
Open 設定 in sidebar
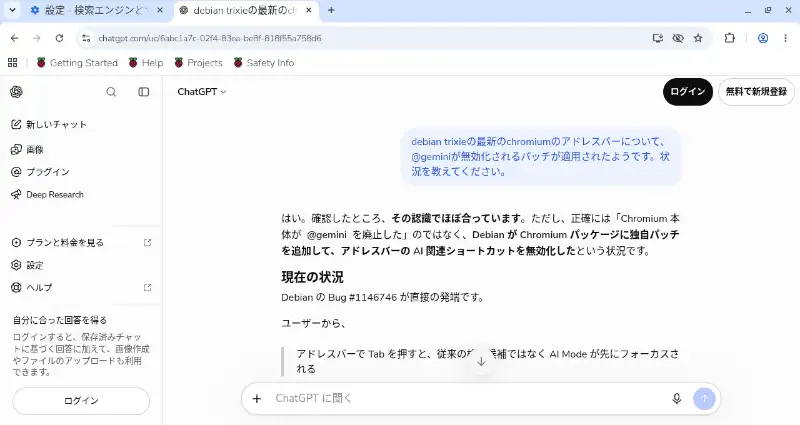coord(28,265)
